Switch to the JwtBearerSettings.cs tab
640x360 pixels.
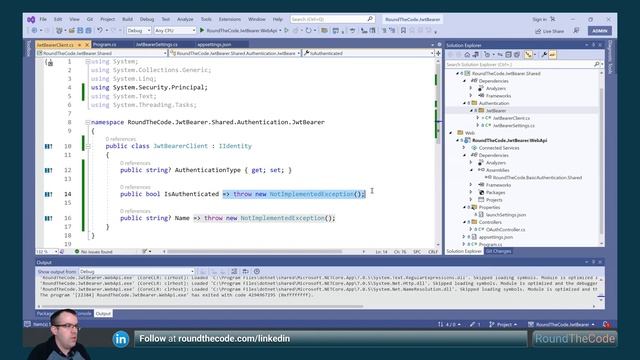click(x=157, y=44)
